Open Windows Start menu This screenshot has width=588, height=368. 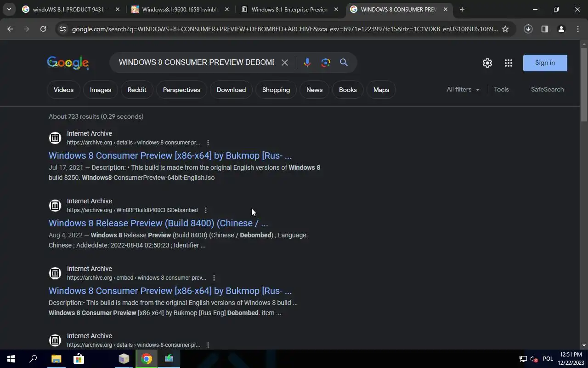pos(11,359)
